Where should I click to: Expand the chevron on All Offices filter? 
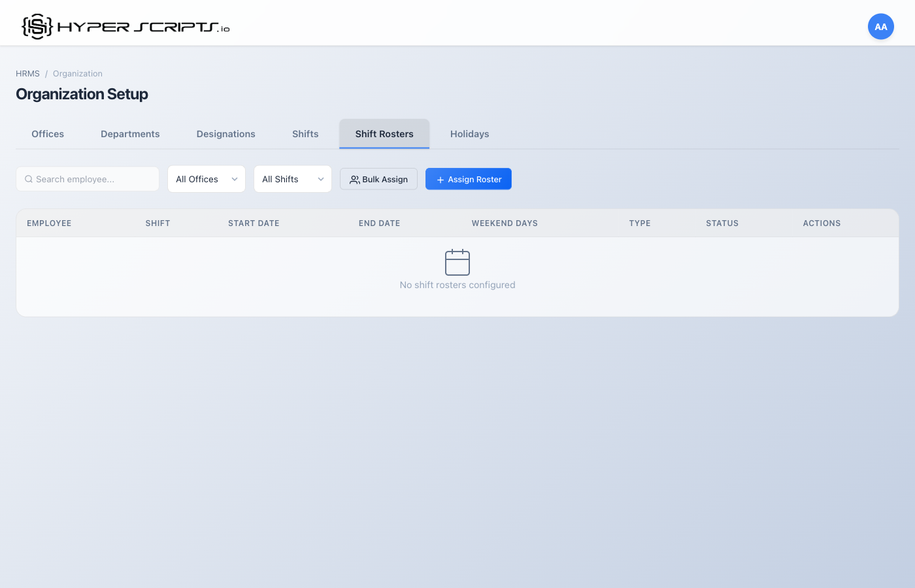click(x=234, y=178)
